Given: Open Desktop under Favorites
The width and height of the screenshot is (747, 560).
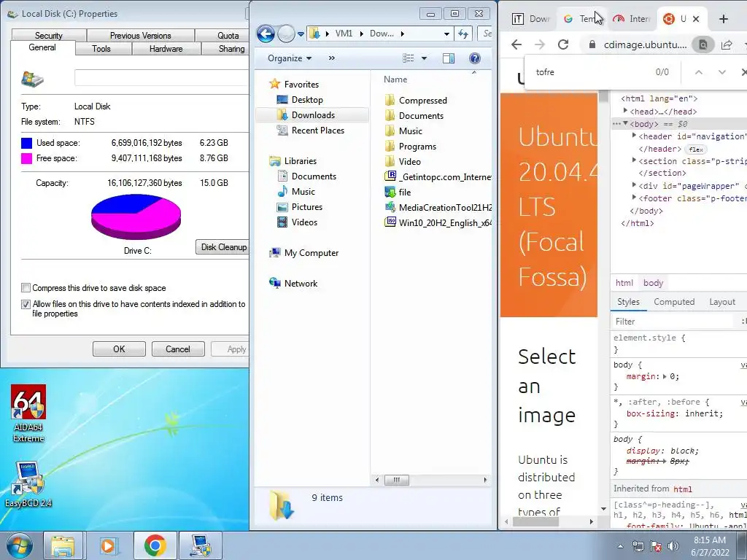Looking at the screenshot, I should pyautogui.click(x=300, y=99).
